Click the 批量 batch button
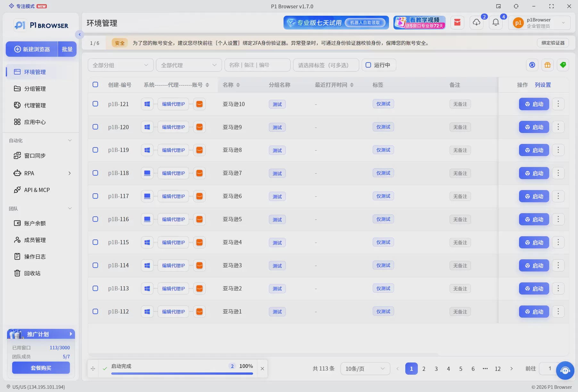The height and width of the screenshot is (392, 578). [67, 49]
